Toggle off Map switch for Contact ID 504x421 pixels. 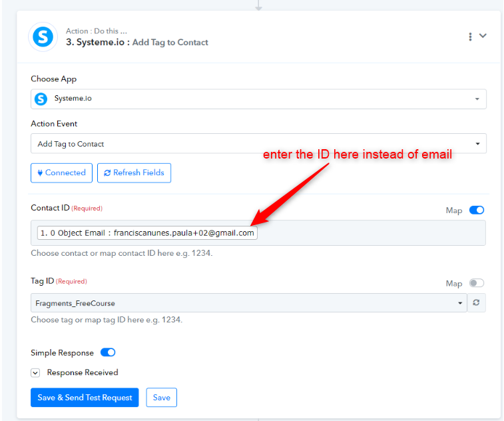click(x=477, y=210)
